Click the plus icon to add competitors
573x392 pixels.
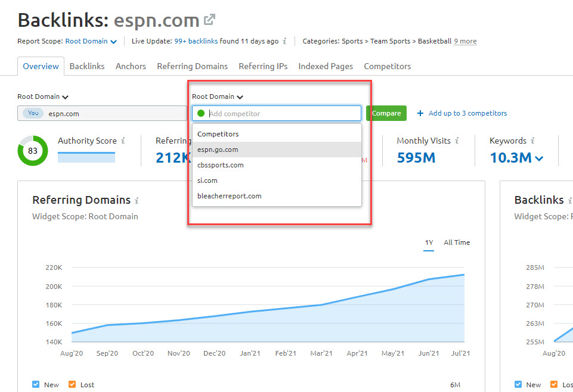pos(420,113)
